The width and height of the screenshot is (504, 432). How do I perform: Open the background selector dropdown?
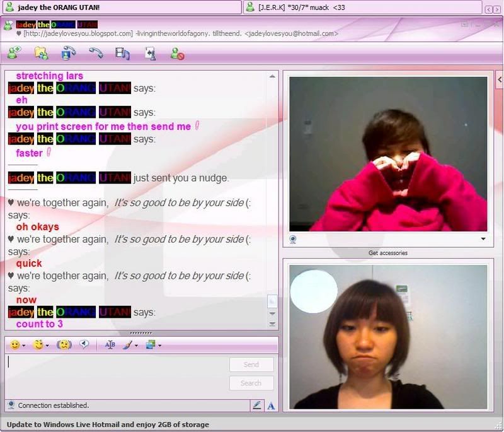tap(159, 346)
